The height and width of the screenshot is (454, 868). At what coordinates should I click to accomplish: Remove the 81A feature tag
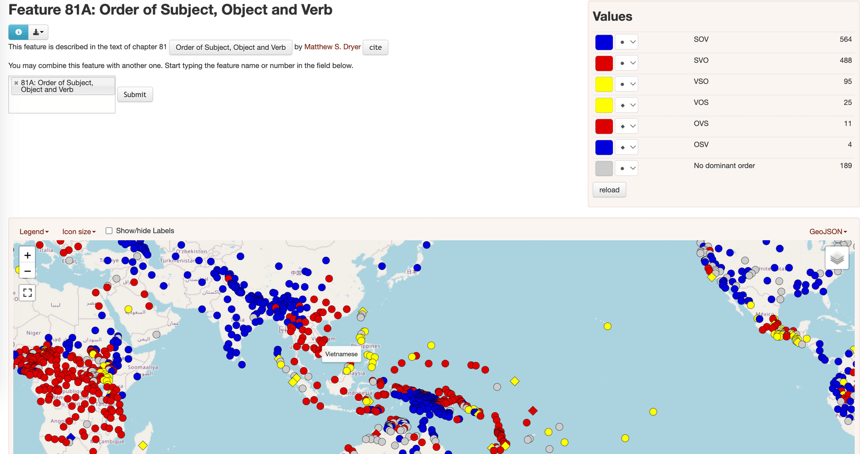click(x=16, y=83)
